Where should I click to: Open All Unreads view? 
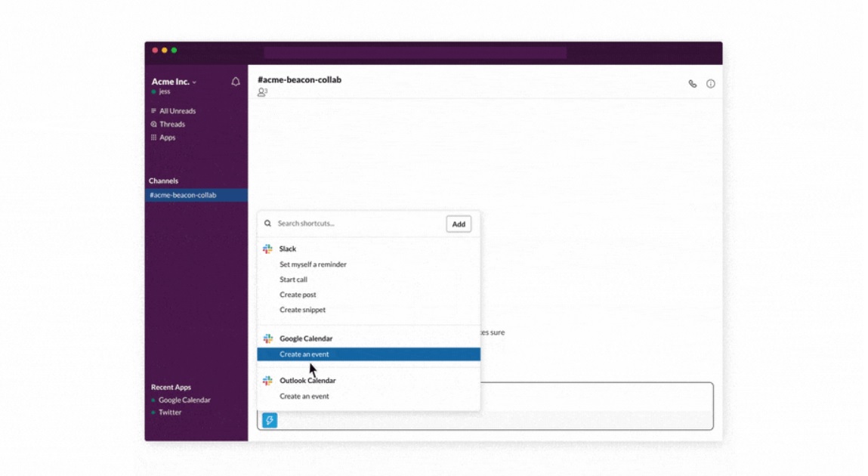point(177,111)
